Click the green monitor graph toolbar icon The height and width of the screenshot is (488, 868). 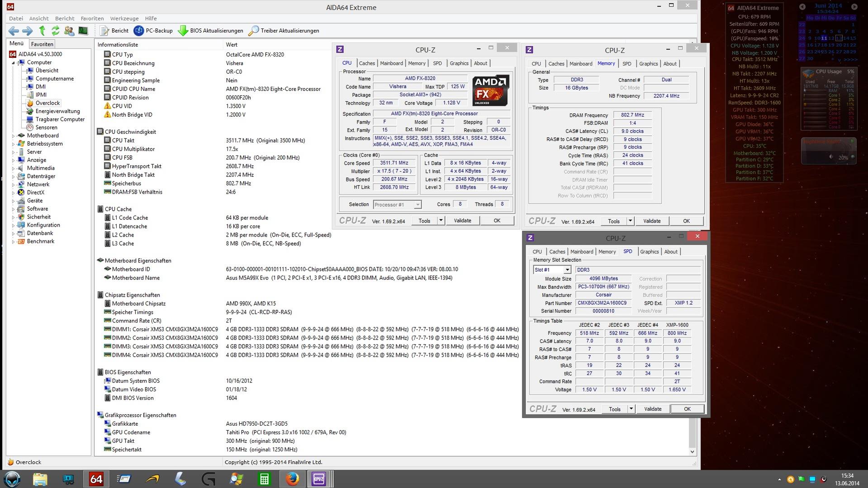click(x=83, y=31)
